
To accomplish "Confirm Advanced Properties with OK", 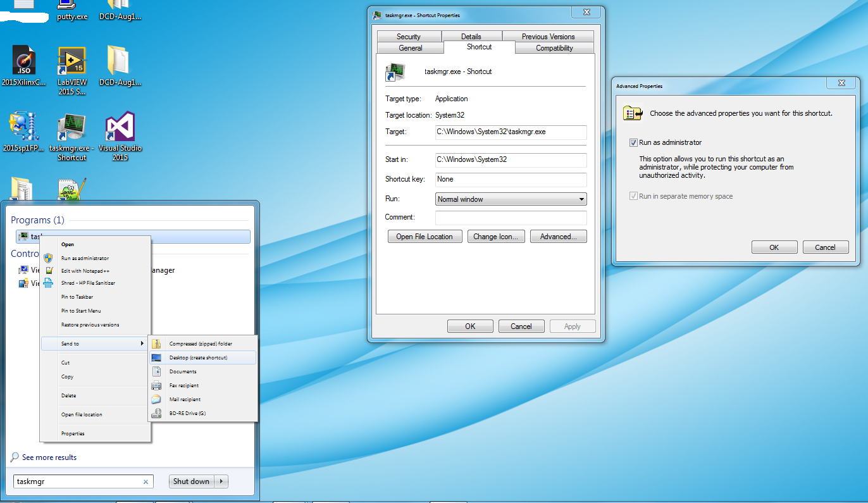I will pyautogui.click(x=774, y=247).
